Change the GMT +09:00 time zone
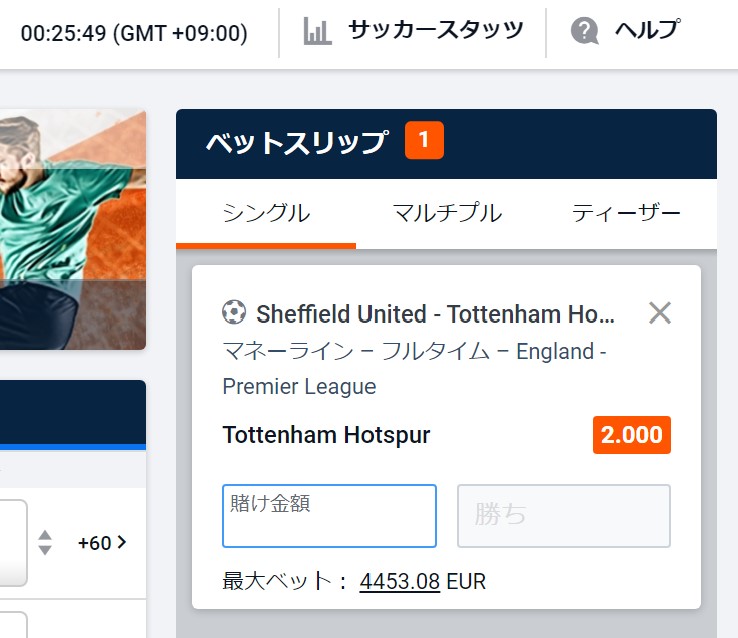The height and width of the screenshot is (638, 738). 134,33
